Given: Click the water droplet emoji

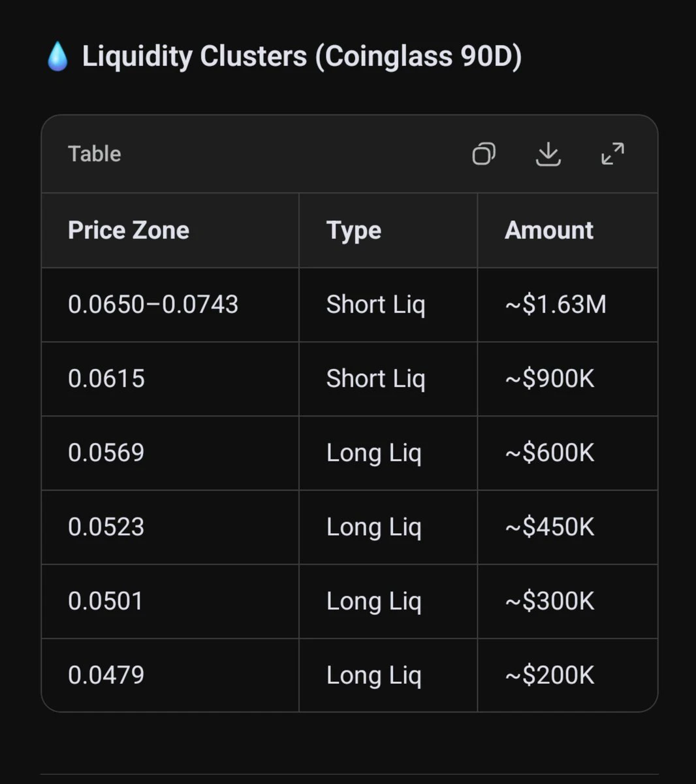Looking at the screenshot, I should pyautogui.click(x=57, y=56).
